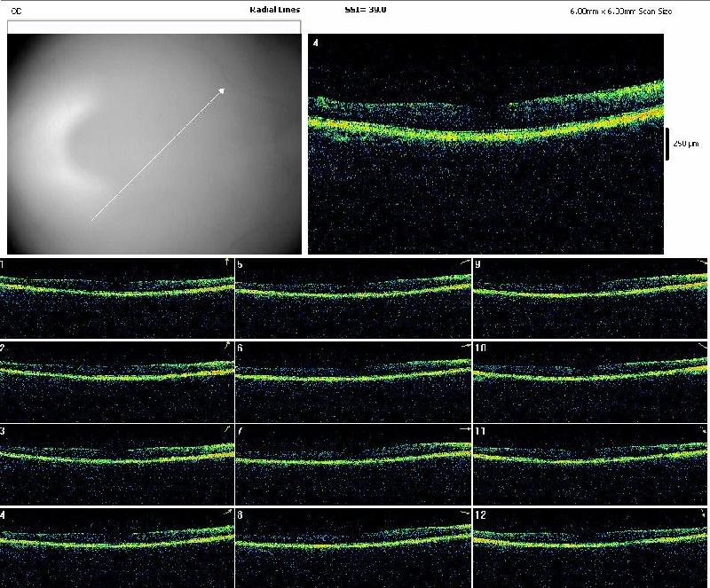Select radial scan thumbnail 11
Screen dimensions: 710x588
[590, 462]
